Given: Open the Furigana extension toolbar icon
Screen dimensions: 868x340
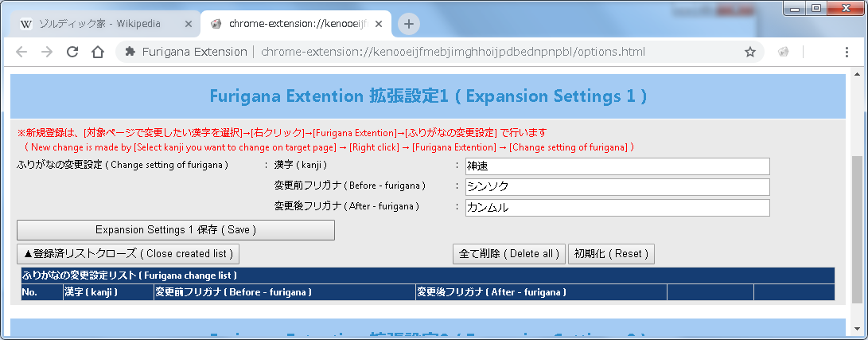Looking at the screenshot, I should tap(784, 52).
